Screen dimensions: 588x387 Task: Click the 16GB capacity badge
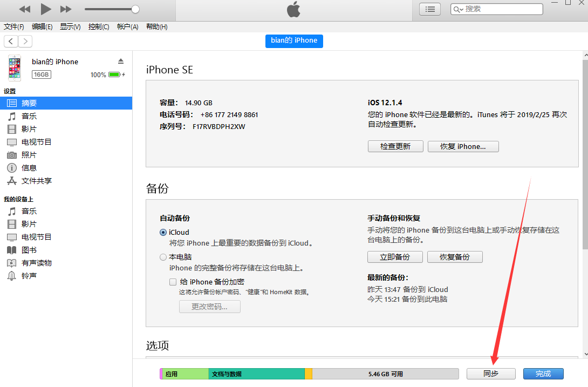pos(41,74)
